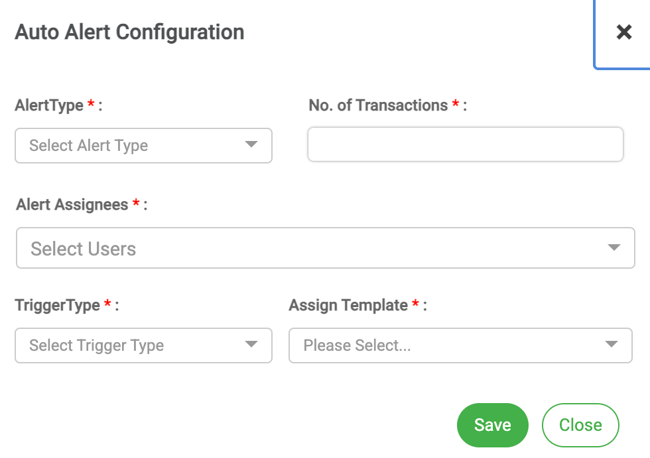Click the AlertType field label

[x=49, y=105]
